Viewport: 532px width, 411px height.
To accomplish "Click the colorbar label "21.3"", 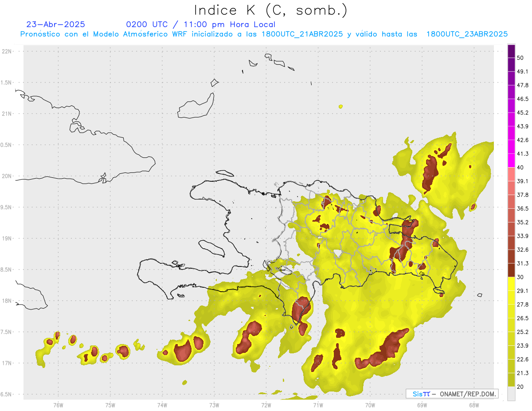I will click(x=523, y=373).
